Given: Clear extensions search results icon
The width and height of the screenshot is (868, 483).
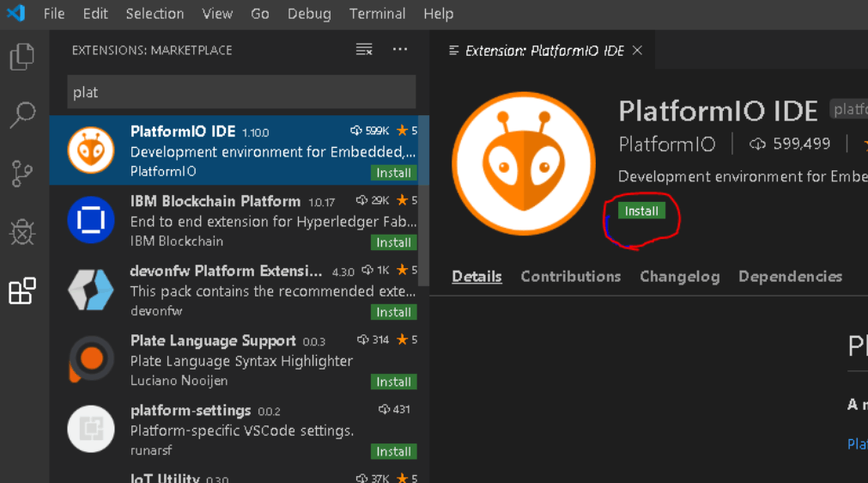Looking at the screenshot, I should 364,50.
